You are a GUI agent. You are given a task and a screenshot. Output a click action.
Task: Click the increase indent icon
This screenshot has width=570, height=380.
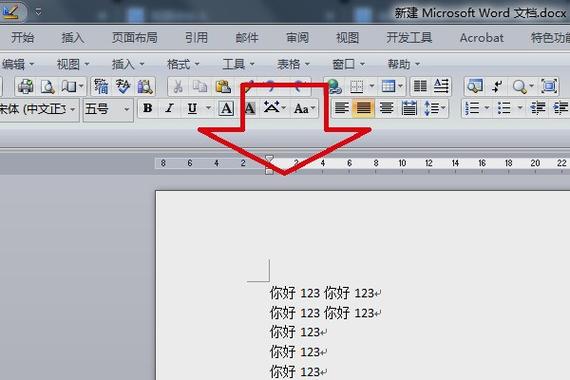560,108
